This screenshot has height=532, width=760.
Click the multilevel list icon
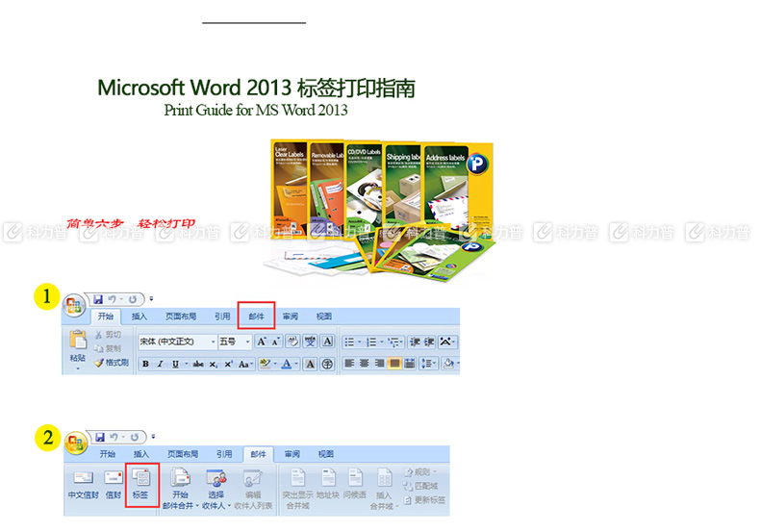(395, 342)
